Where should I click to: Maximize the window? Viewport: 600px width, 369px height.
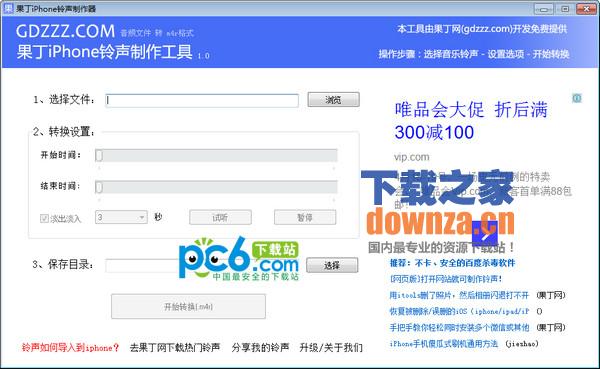pyautogui.click(x=565, y=9)
